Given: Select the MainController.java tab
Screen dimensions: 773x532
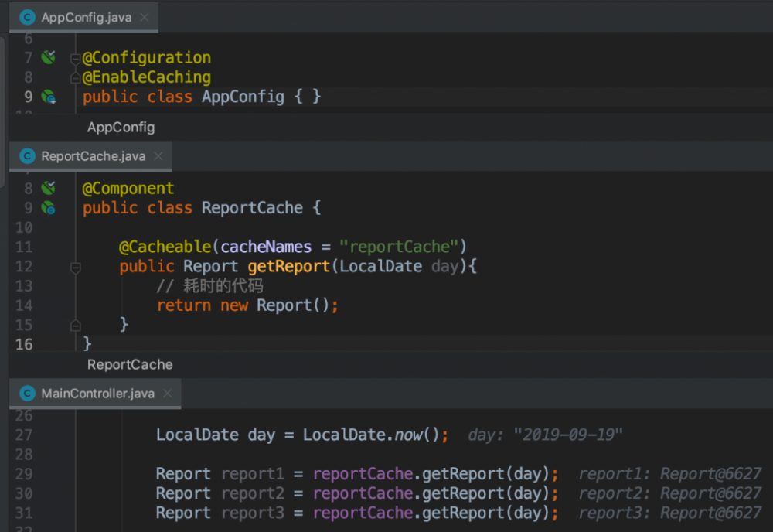Looking at the screenshot, I should pyautogui.click(x=97, y=394).
